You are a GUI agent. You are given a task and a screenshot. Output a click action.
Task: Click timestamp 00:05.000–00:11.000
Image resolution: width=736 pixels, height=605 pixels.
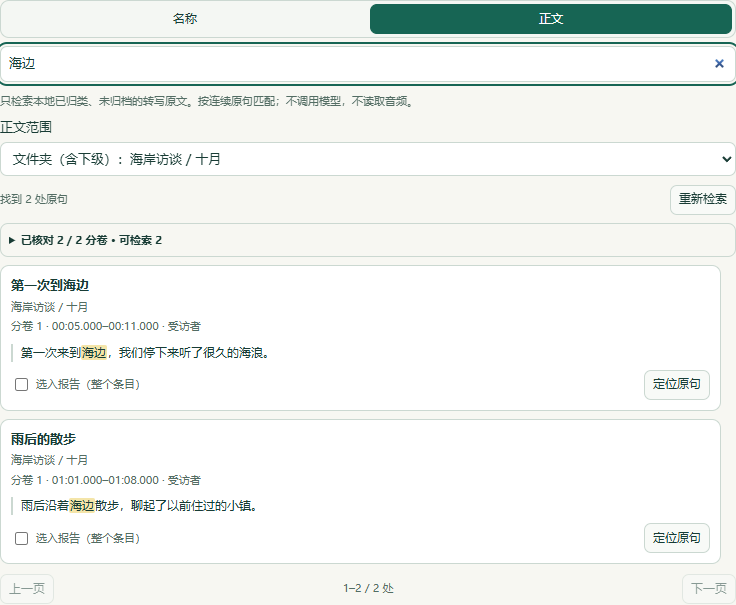tap(105, 326)
